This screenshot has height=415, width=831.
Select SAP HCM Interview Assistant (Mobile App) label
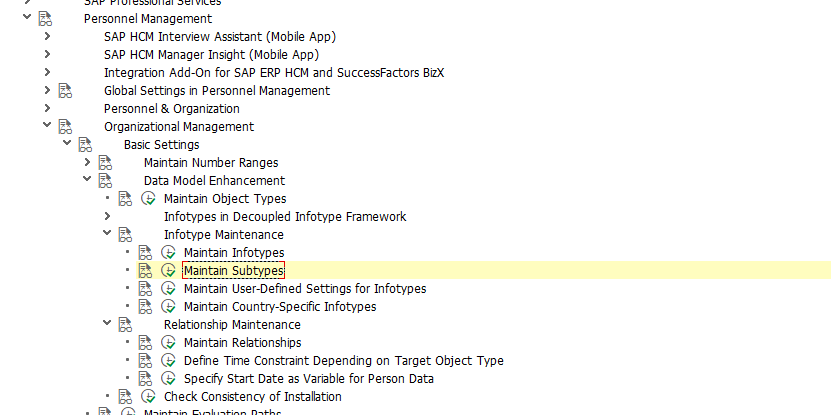[x=220, y=37]
